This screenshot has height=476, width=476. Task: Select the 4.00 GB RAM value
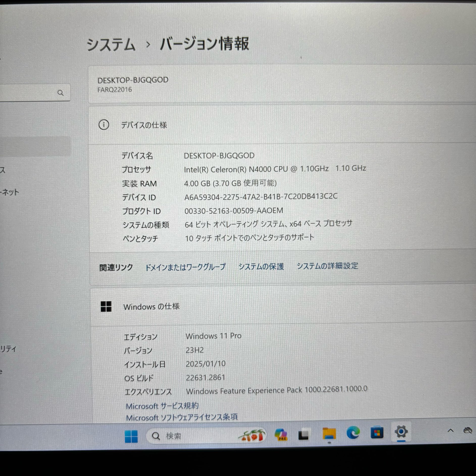pos(230,183)
